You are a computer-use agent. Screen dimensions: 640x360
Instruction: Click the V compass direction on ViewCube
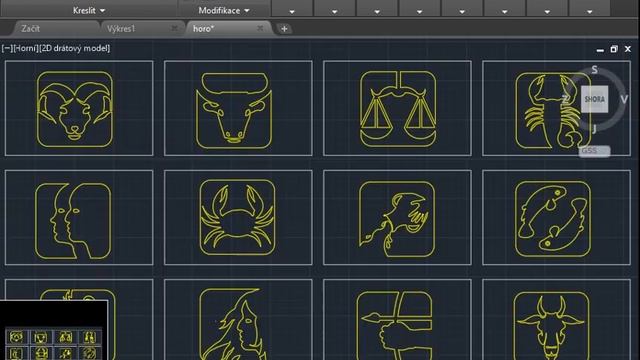(624, 99)
